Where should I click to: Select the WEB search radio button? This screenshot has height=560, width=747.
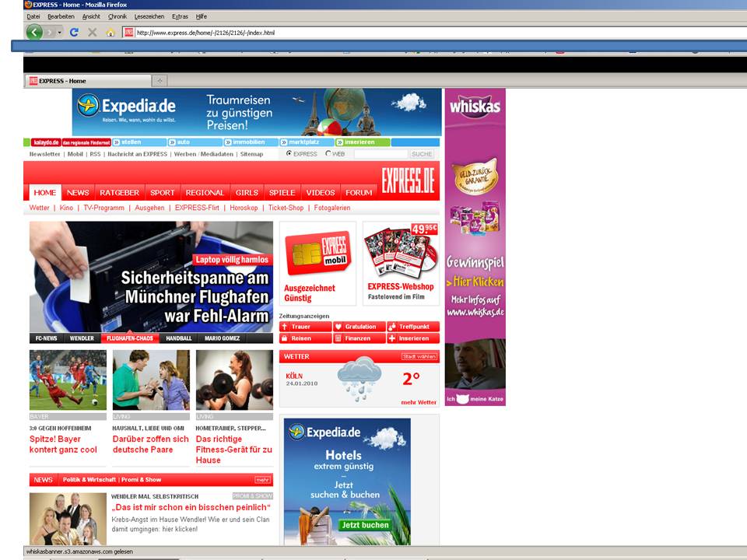coord(328,154)
